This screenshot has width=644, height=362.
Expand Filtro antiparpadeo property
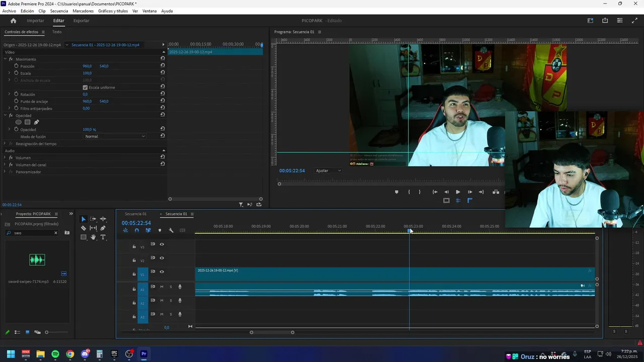click(x=9, y=108)
